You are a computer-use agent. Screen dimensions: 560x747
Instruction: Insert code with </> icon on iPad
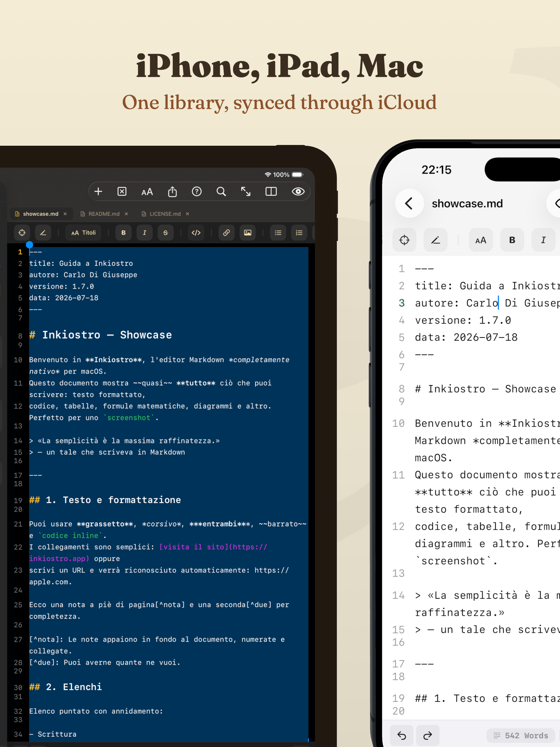pos(196,233)
